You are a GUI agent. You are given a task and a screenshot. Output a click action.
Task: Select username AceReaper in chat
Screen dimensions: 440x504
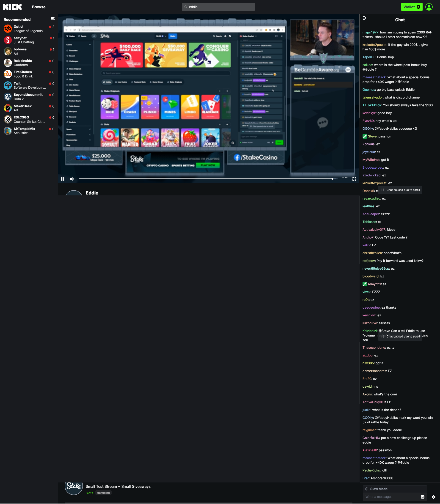tap(371, 214)
